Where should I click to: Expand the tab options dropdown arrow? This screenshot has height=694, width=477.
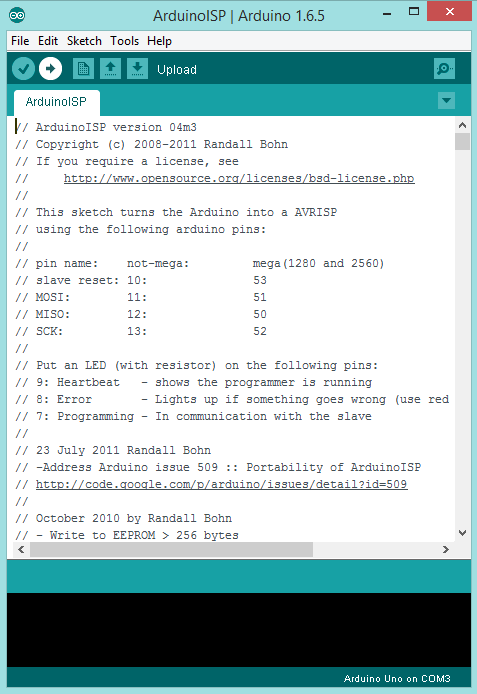pyautogui.click(x=446, y=100)
